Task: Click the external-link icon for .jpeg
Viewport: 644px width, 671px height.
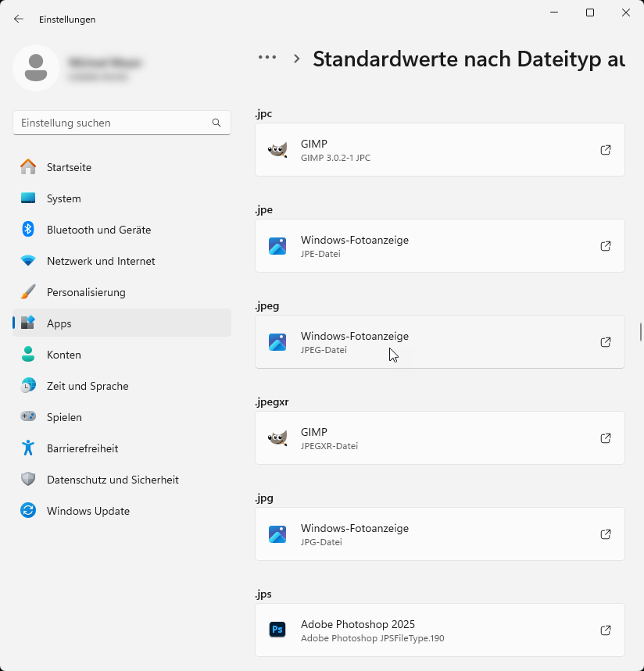Action: (x=606, y=342)
